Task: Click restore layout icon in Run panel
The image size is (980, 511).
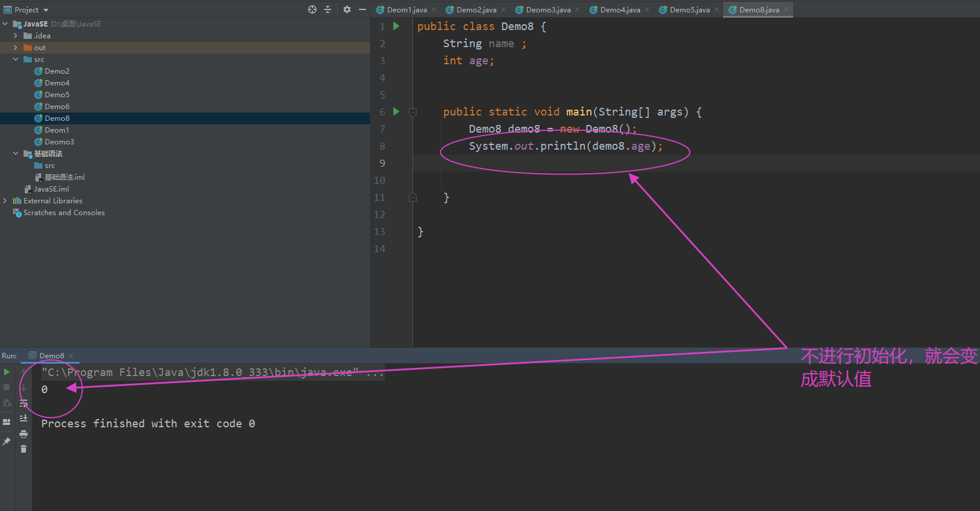Action: (x=7, y=422)
